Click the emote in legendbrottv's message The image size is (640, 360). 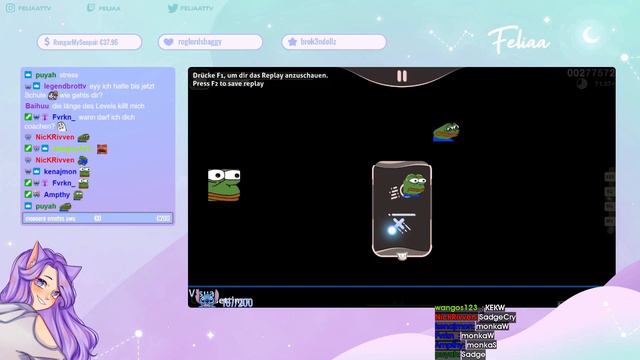[53, 95]
